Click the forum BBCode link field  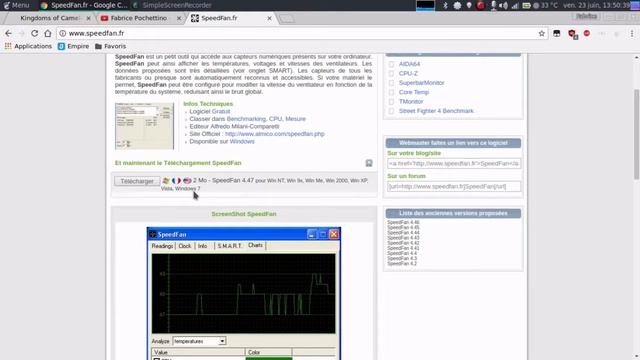coord(454,187)
